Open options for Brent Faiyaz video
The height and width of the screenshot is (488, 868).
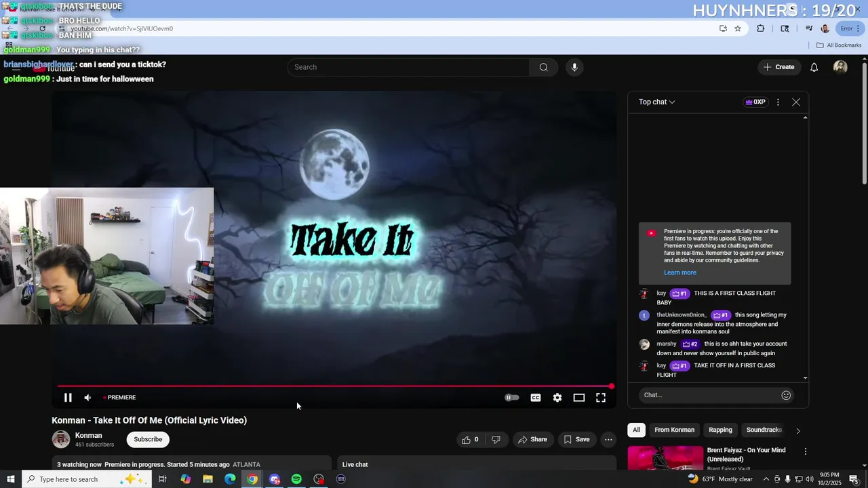pos(806,451)
